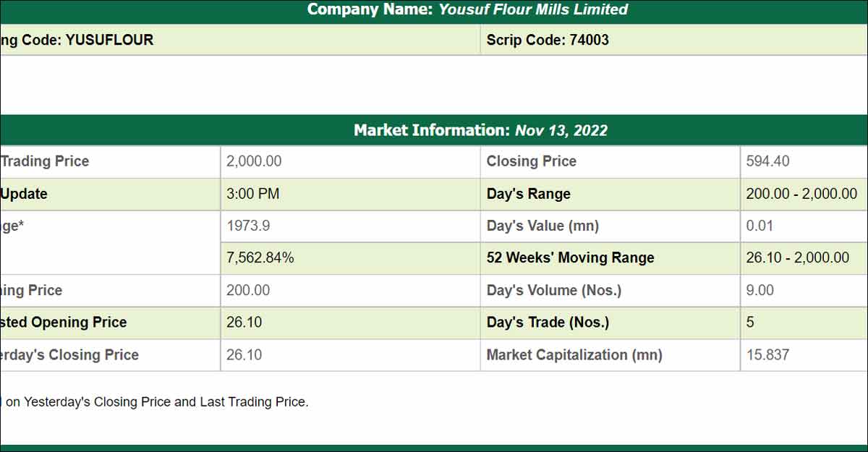Click the Market Capitalization (mn) label
868x452 pixels.
tap(574, 355)
